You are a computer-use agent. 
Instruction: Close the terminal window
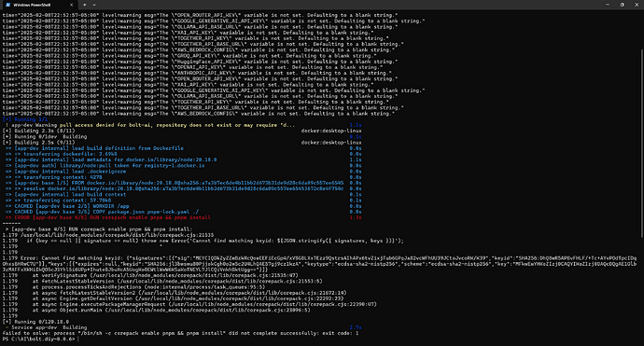coord(637,5)
